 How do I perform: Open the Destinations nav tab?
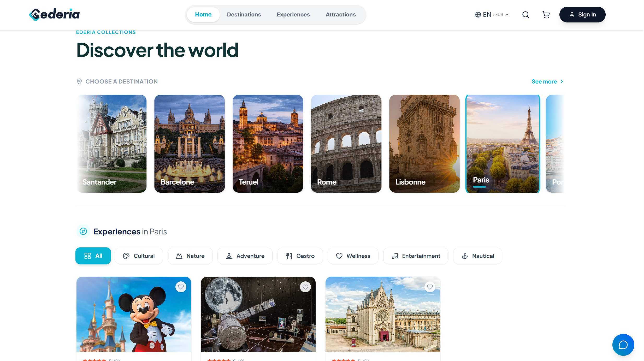point(244,15)
